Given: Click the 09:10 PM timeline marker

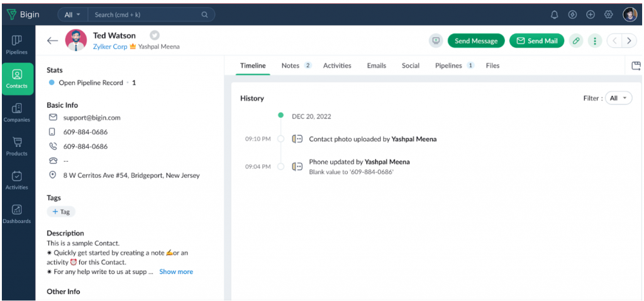Looking at the screenshot, I should 281,139.
